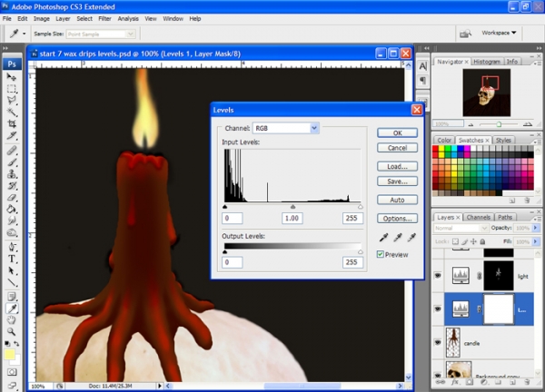This screenshot has width=545, height=392.
Task: Select the Eraser tool
Action: [12, 198]
